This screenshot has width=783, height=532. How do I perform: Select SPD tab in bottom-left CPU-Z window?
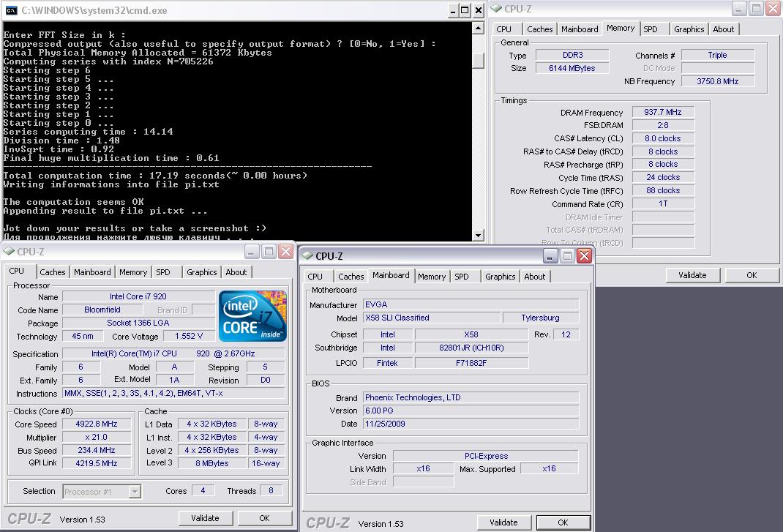pos(162,272)
